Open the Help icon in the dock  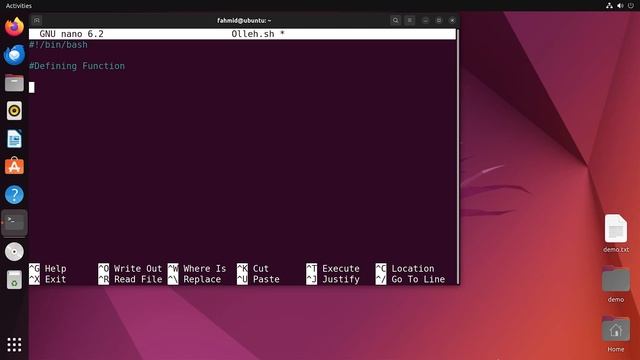point(14,195)
